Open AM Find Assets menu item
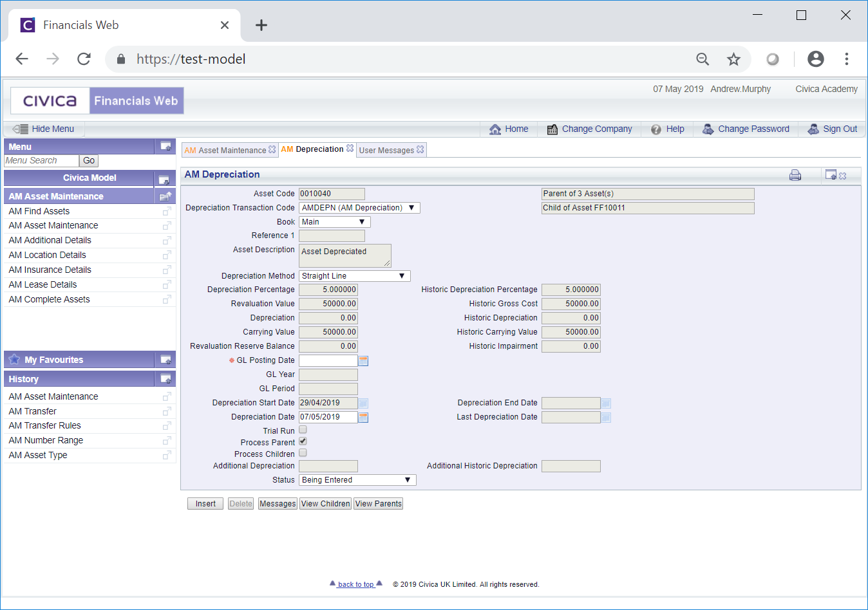 (x=39, y=212)
